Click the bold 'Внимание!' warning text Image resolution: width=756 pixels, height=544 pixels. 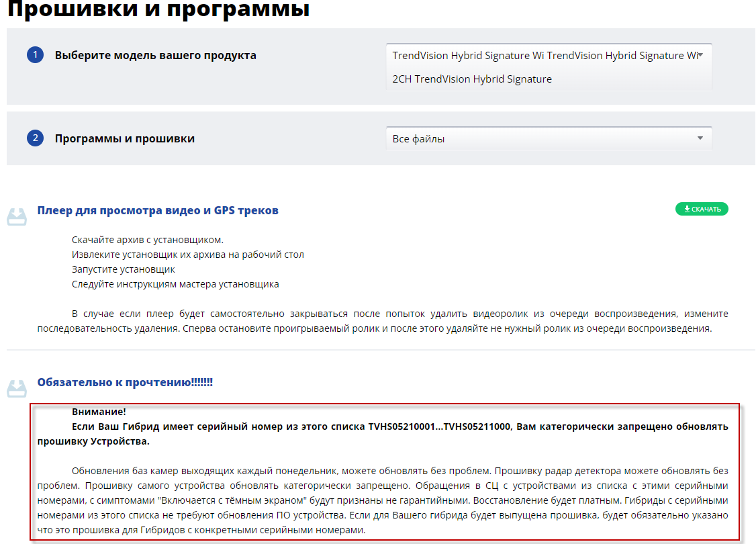tap(99, 412)
